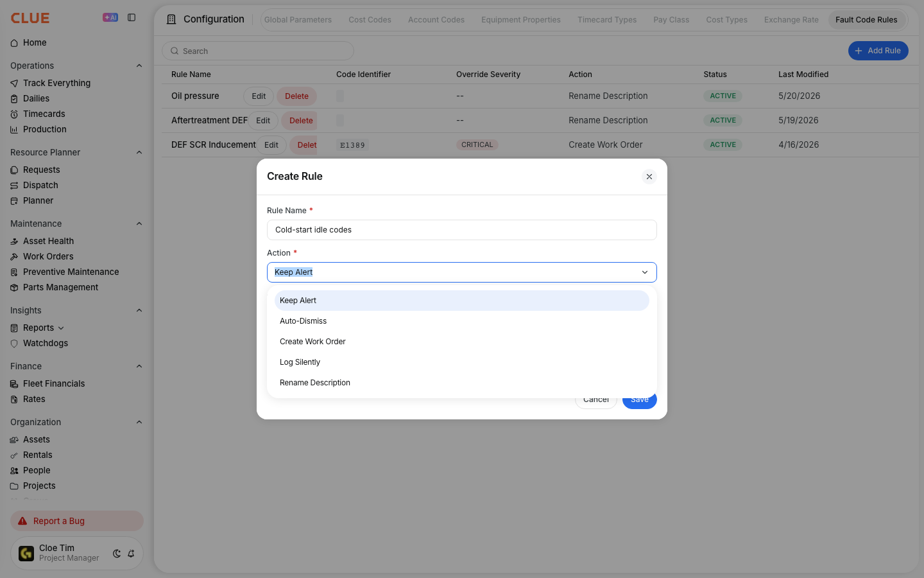The height and width of the screenshot is (578, 924).
Task: Click the Work Orders wrench icon
Action: click(x=14, y=256)
